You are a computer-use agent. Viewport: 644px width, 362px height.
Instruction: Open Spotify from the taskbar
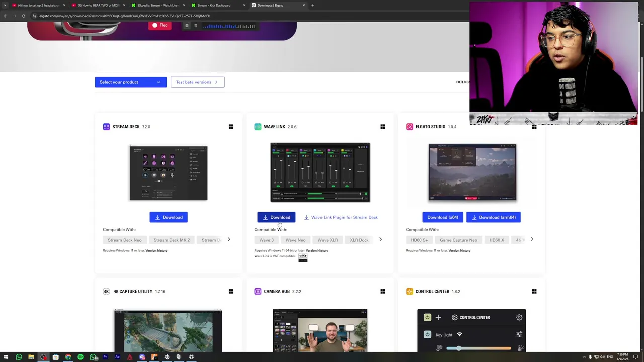[x=80, y=357]
